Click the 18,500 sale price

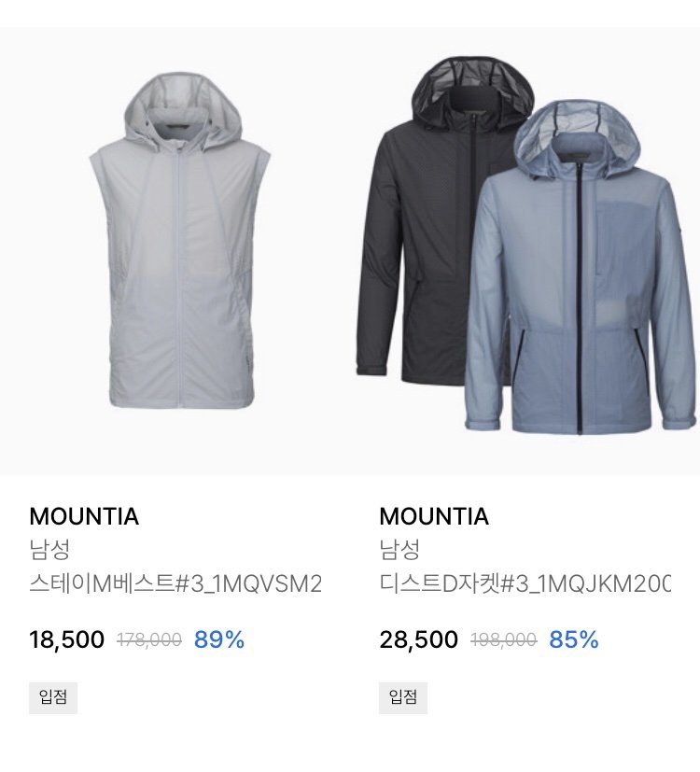(x=67, y=639)
